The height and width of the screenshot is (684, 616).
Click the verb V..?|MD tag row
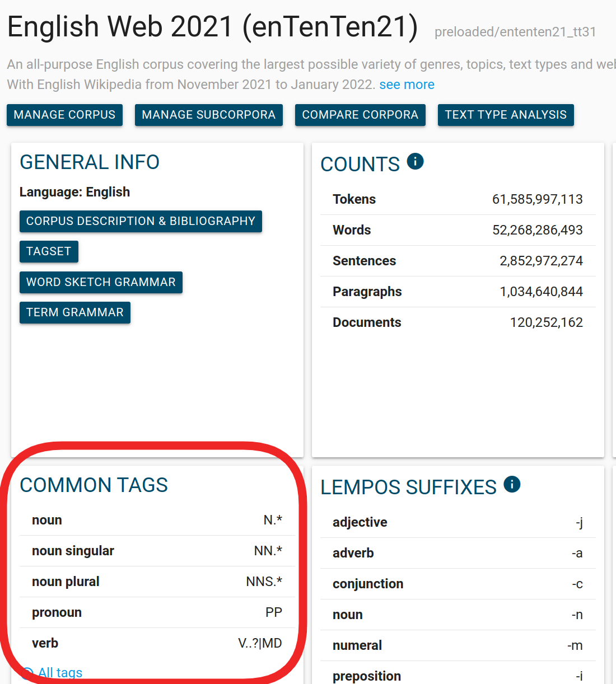(157, 643)
